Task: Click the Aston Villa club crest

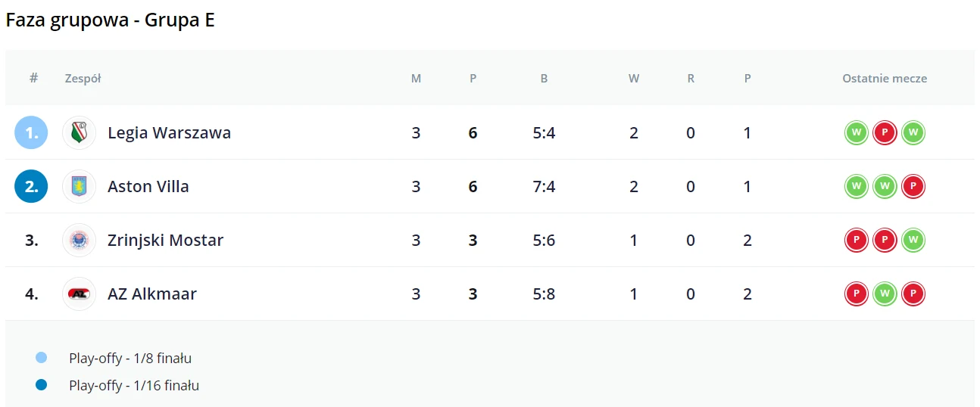Action: 79,187
